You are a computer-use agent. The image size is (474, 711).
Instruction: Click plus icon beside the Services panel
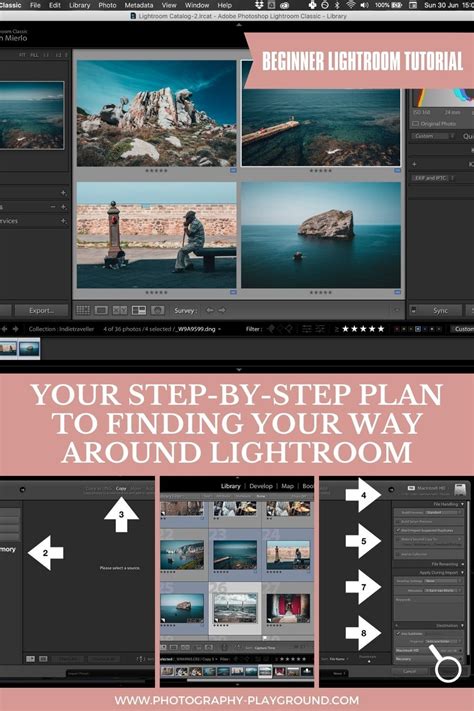click(64, 221)
